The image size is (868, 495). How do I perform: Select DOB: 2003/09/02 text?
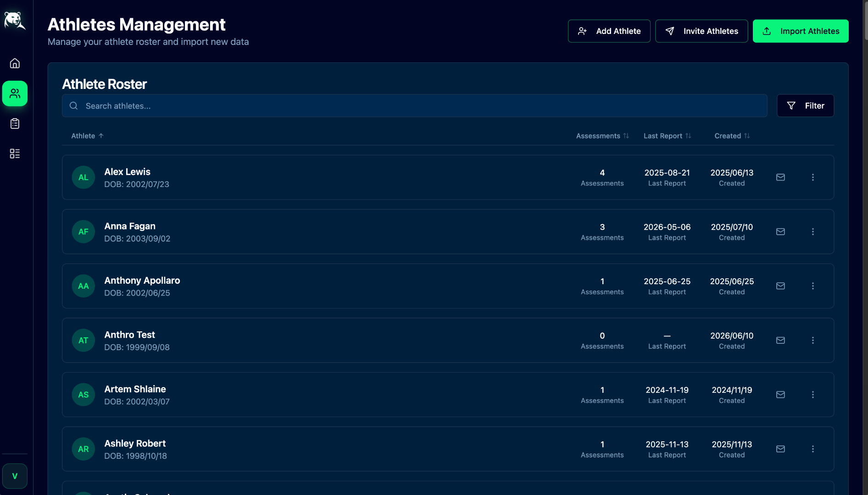(137, 239)
